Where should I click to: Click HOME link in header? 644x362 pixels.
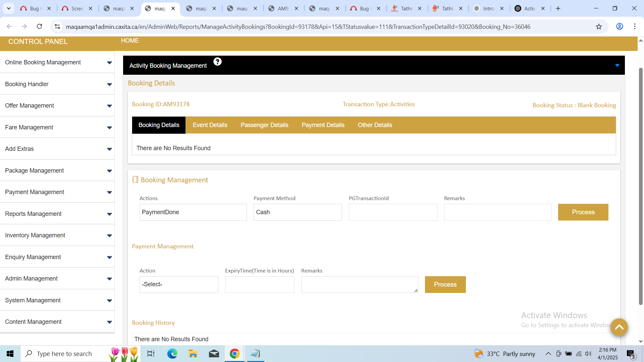click(x=129, y=41)
